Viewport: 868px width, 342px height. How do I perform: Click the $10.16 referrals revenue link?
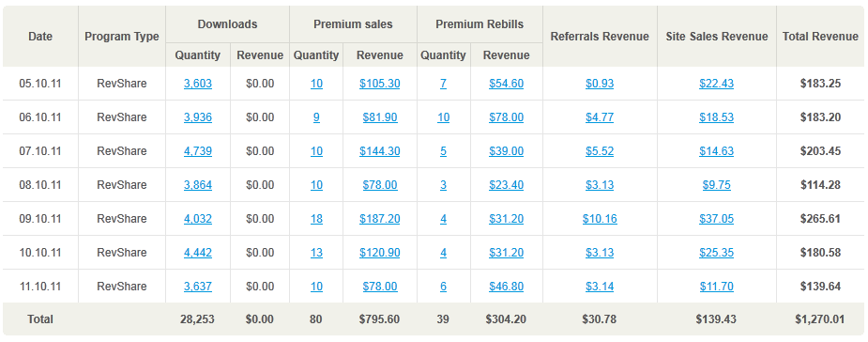600,219
